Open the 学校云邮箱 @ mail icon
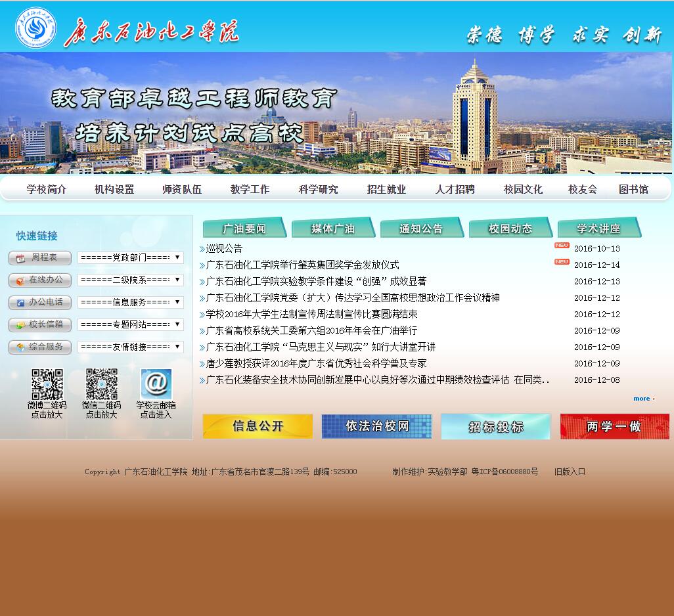 click(x=156, y=384)
